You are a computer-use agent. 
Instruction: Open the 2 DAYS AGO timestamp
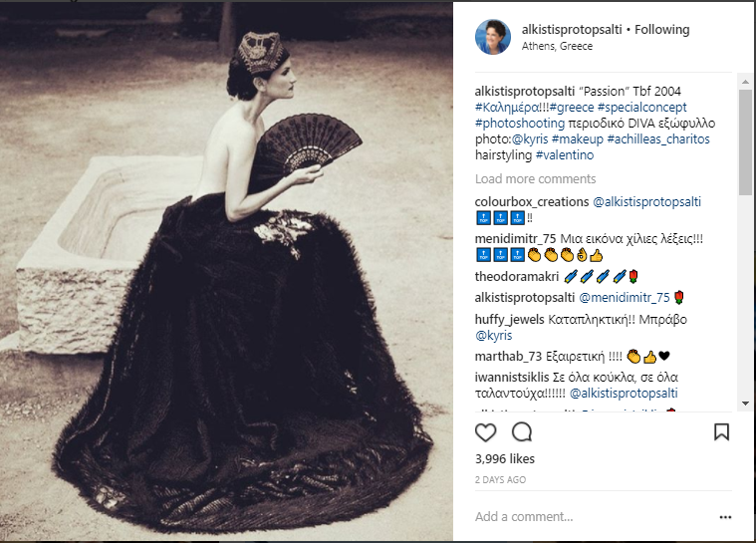pyautogui.click(x=500, y=480)
